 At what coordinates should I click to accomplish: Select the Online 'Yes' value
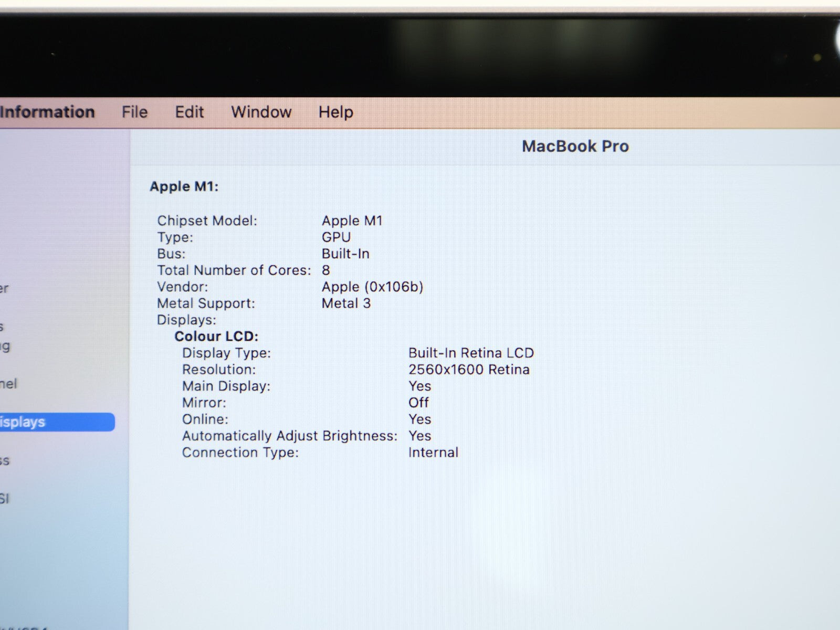419,419
